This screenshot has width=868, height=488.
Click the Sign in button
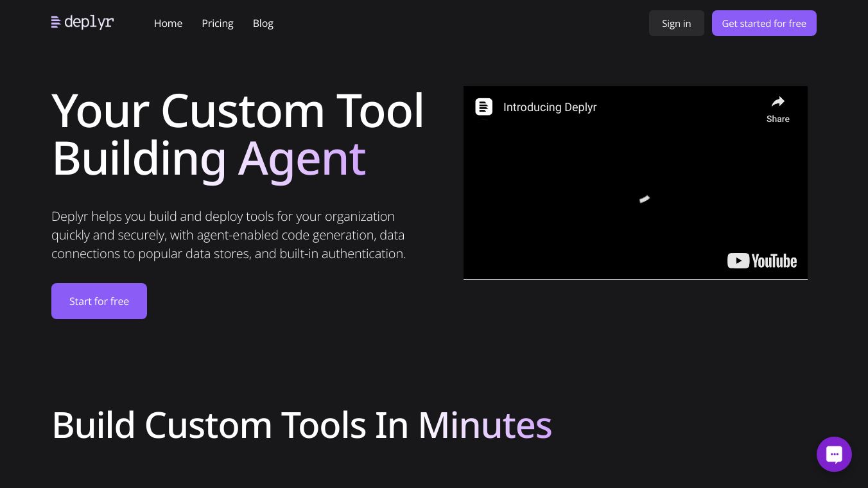coord(677,23)
